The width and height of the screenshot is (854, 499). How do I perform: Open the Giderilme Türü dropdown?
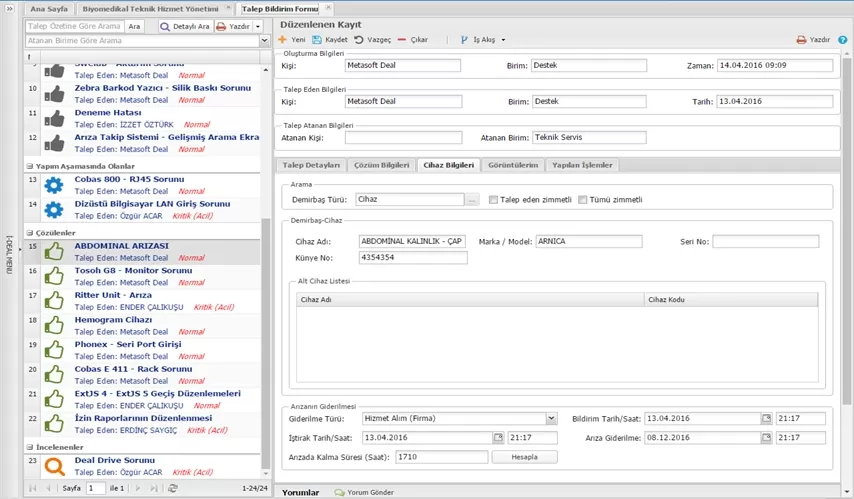click(551, 419)
